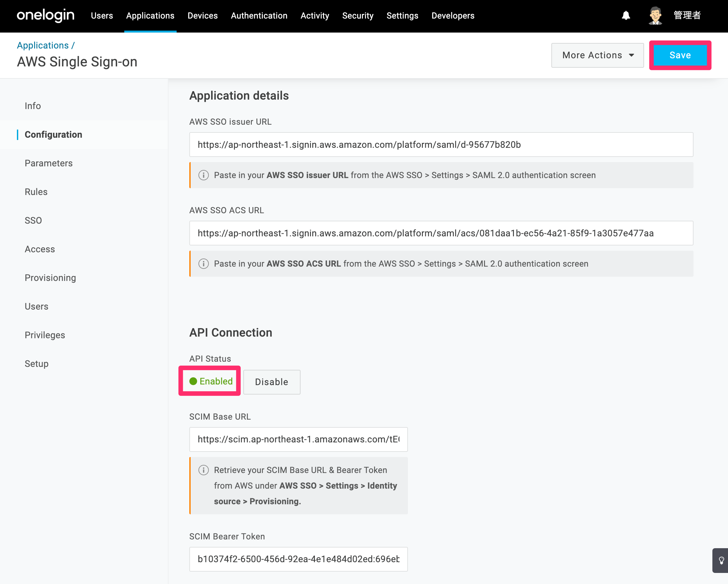Click the AWS Single Sign-on page title
The image size is (728, 584).
click(x=77, y=62)
